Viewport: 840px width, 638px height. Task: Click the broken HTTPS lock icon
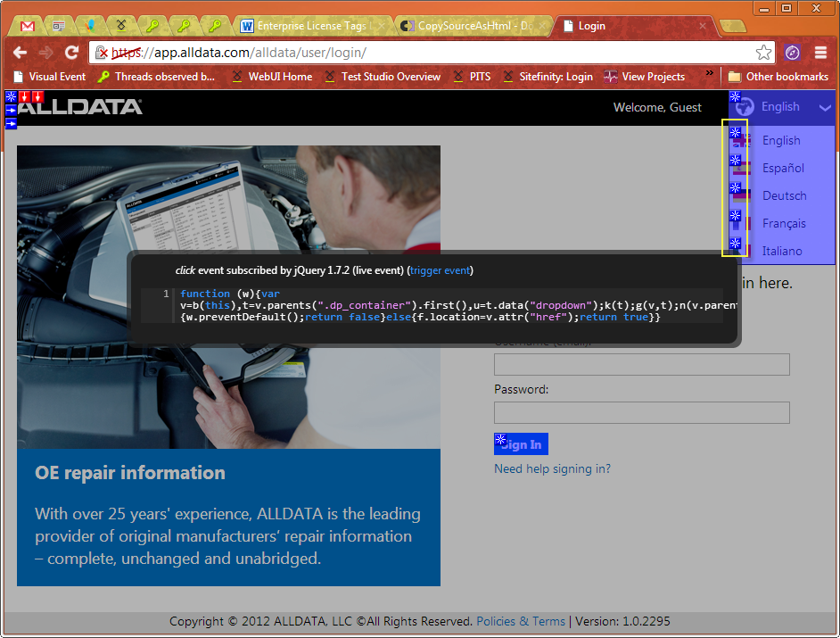pos(102,53)
